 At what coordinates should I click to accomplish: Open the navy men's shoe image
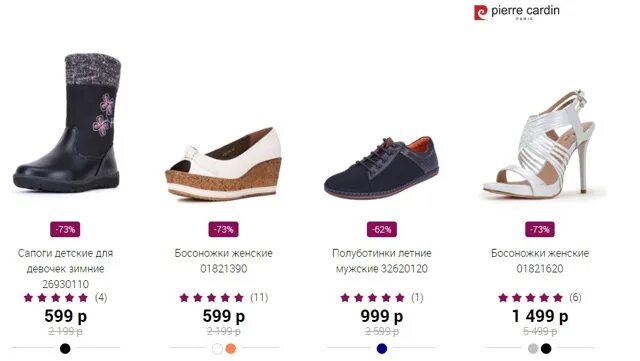point(382,168)
